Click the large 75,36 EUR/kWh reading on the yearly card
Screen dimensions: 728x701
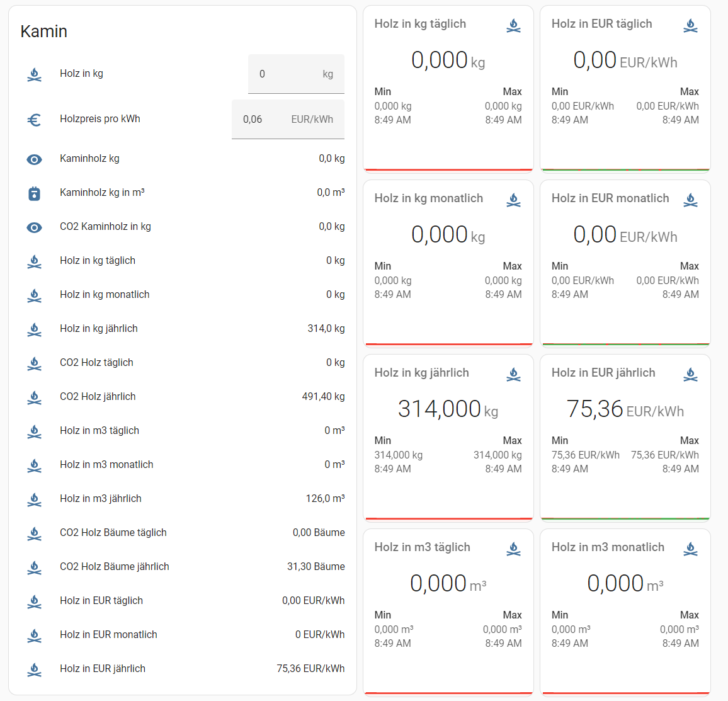(x=625, y=409)
